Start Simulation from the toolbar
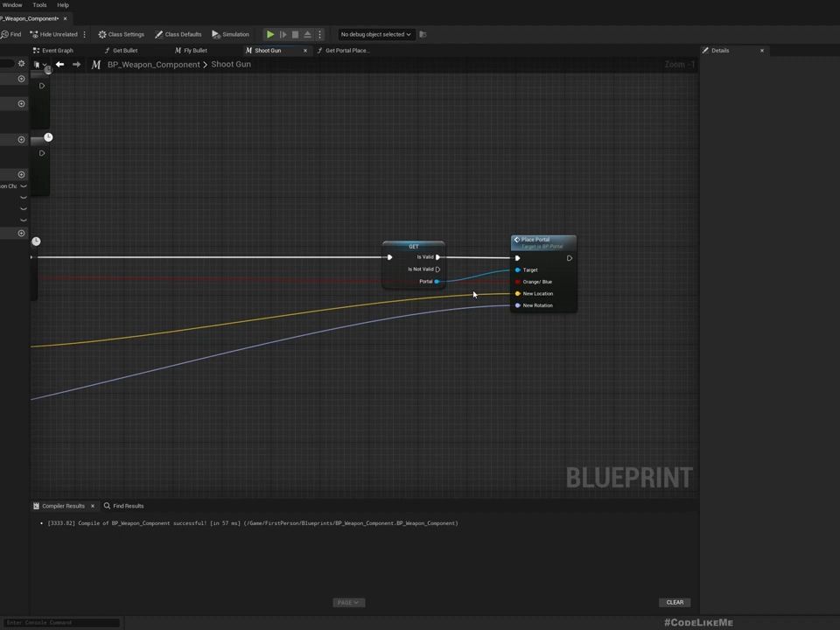Screen dimensions: 840x630 [x=230, y=34]
